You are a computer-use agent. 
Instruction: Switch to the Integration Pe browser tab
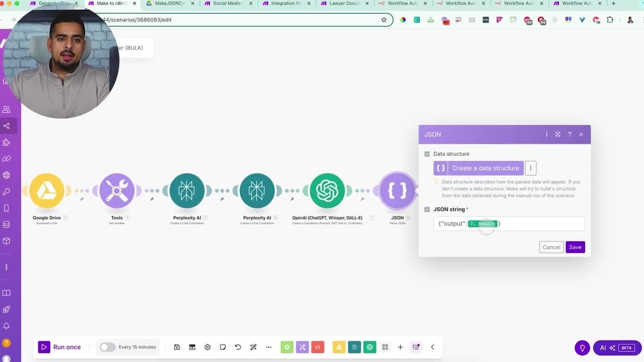(x=286, y=4)
